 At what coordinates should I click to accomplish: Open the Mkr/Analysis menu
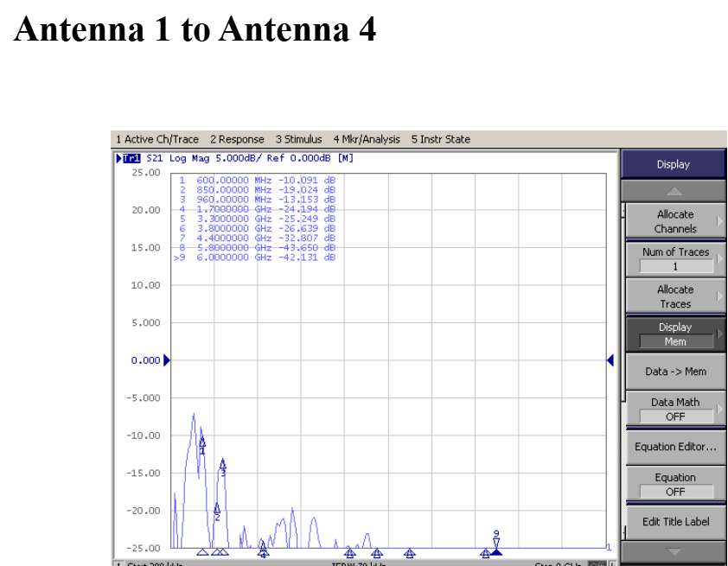tap(367, 139)
